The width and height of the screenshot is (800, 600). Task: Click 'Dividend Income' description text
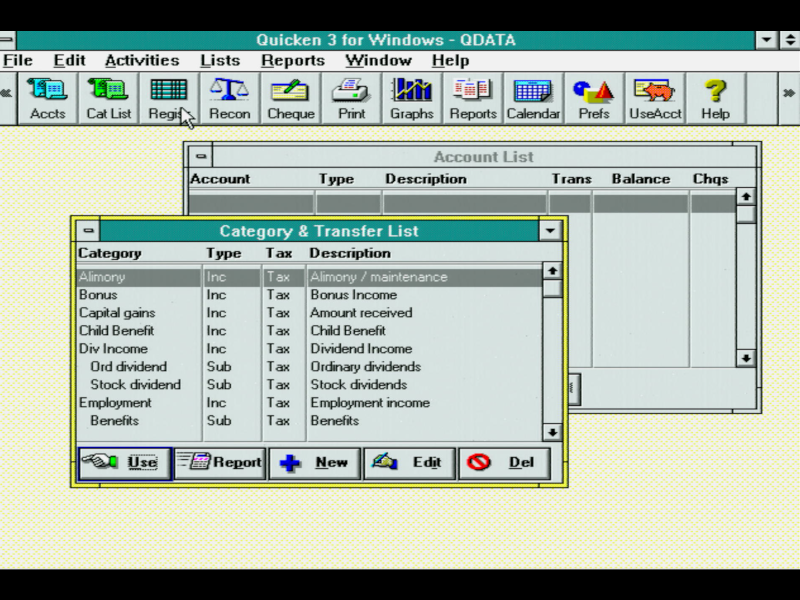[361, 349]
